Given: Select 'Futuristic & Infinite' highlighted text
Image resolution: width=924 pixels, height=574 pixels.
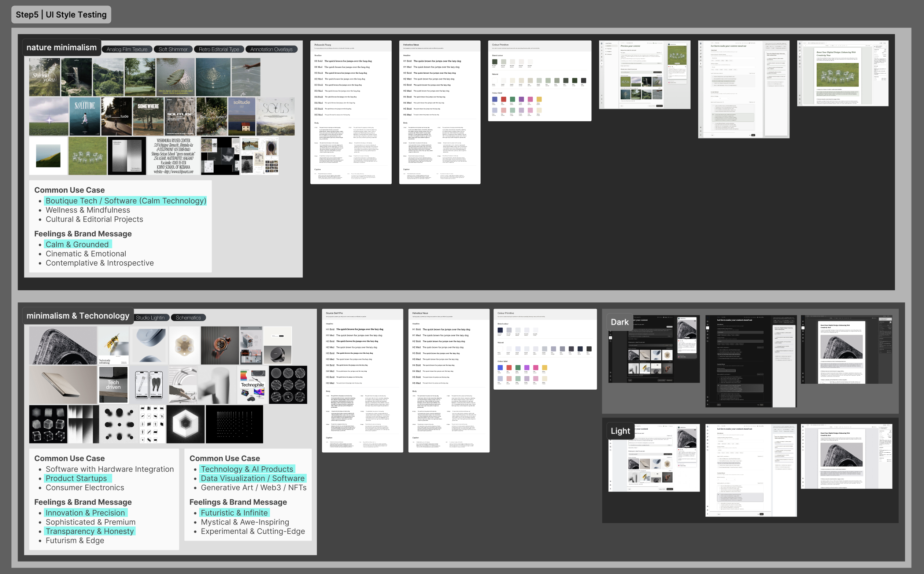Looking at the screenshot, I should (x=234, y=513).
